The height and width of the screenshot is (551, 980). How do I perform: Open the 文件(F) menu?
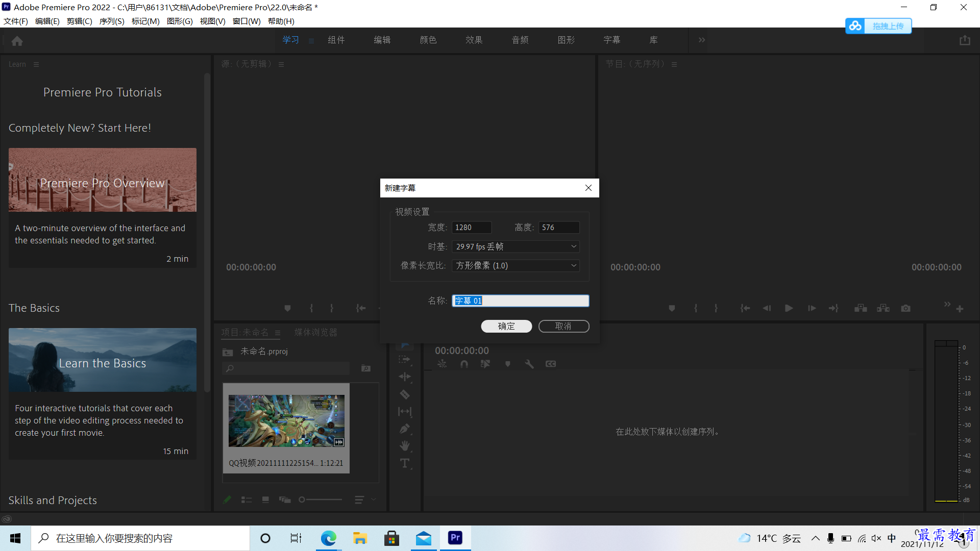(16, 21)
